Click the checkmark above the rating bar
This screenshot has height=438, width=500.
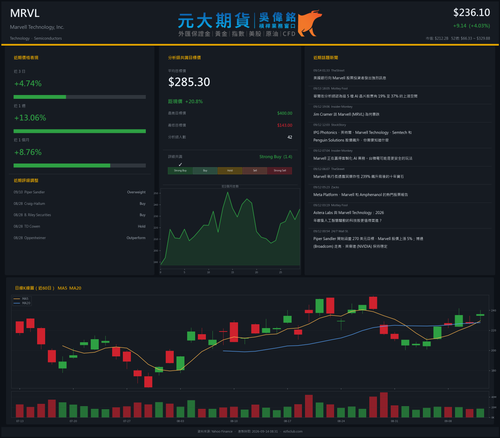(x=180, y=164)
